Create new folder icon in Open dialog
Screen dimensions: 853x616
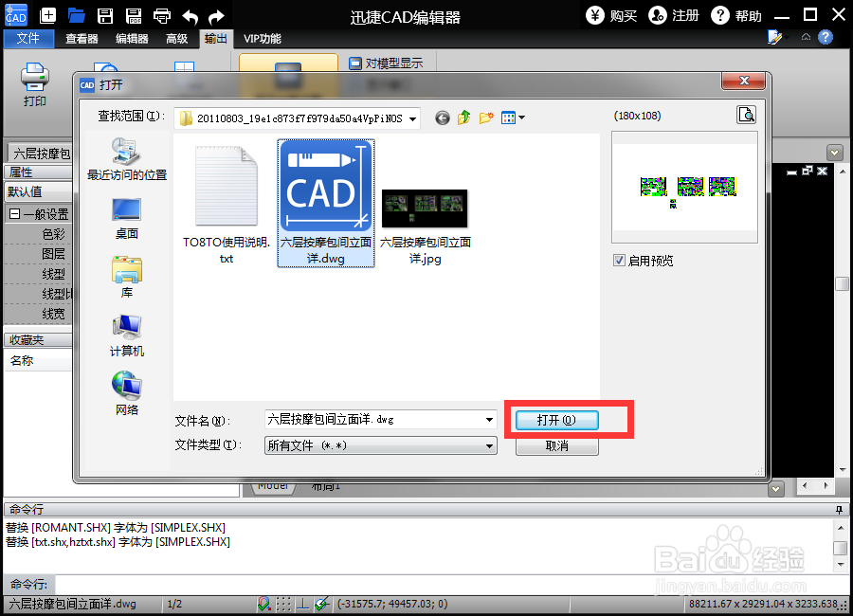[x=486, y=118]
